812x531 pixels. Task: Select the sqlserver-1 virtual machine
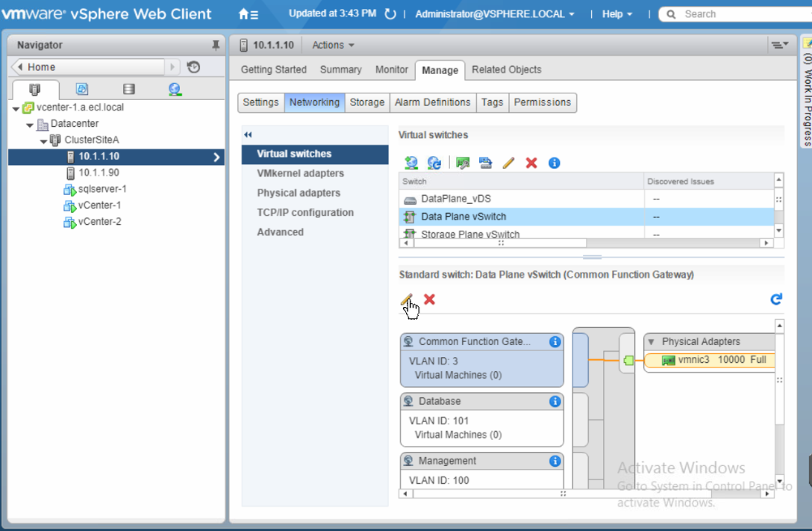[102, 189]
